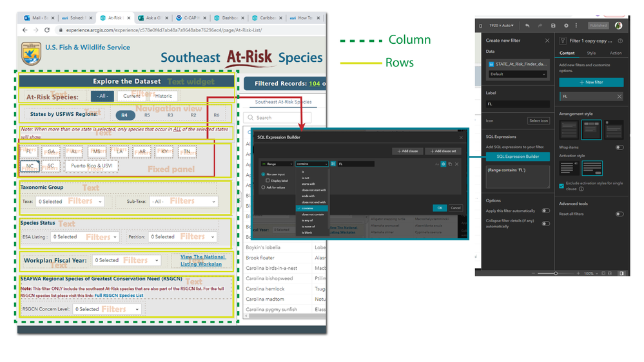Choose 'does not contain' from operator list
The height and width of the screenshot is (362, 644).
(313, 214)
